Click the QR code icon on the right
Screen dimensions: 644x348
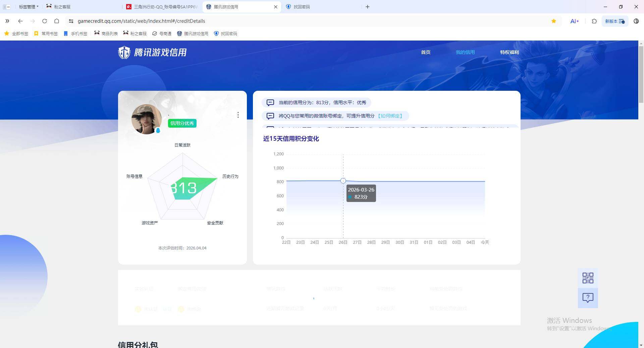tap(587, 278)
